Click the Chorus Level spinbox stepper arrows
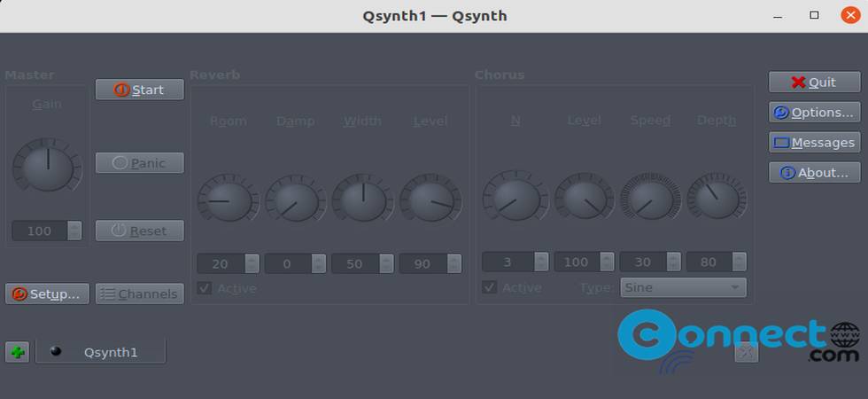This screenshot has height=399, width=868. 608,262
